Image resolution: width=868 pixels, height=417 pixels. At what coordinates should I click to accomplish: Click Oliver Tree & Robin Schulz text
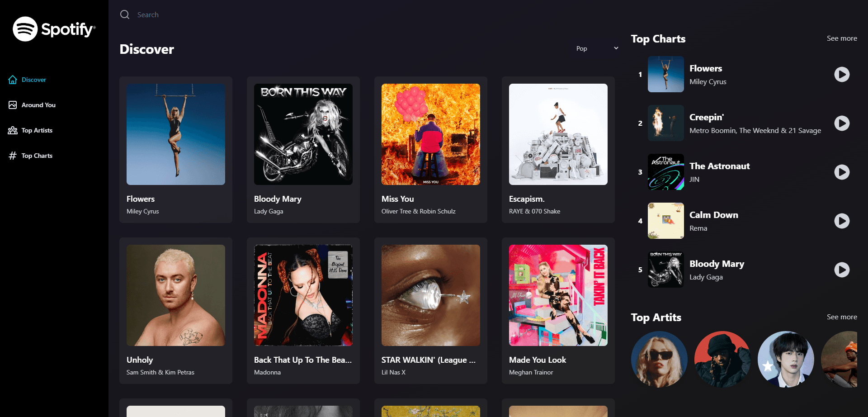pyautogui.click(x=419, y=211)
